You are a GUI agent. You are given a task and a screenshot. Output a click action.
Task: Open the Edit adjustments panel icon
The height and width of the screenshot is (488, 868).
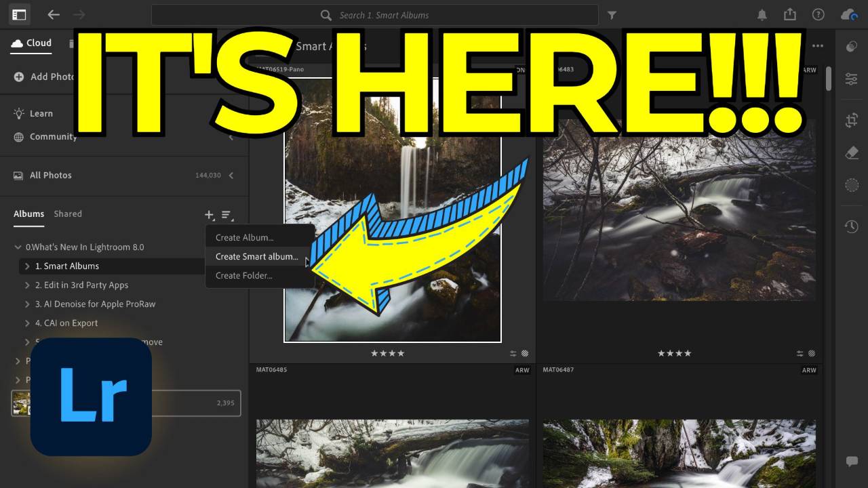851,79
